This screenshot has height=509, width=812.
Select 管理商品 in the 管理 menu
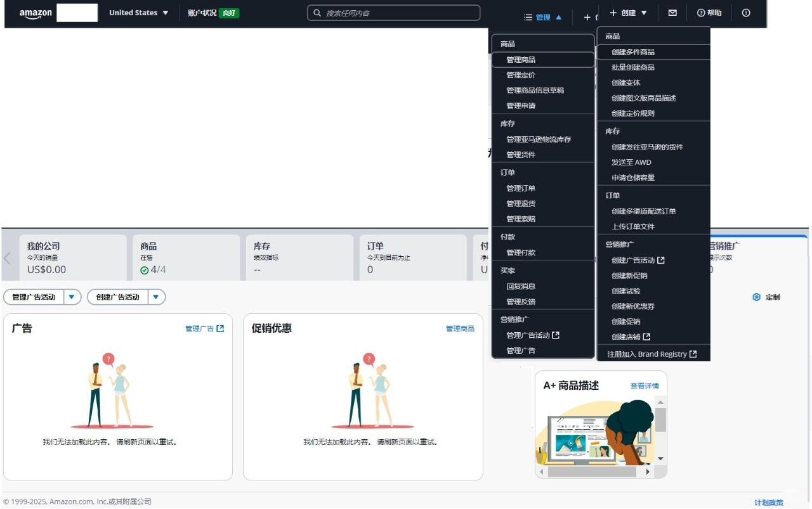point(543,60)
